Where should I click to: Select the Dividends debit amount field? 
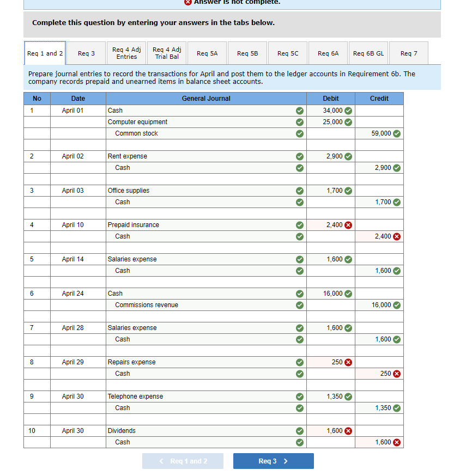[x=330, y=431]
